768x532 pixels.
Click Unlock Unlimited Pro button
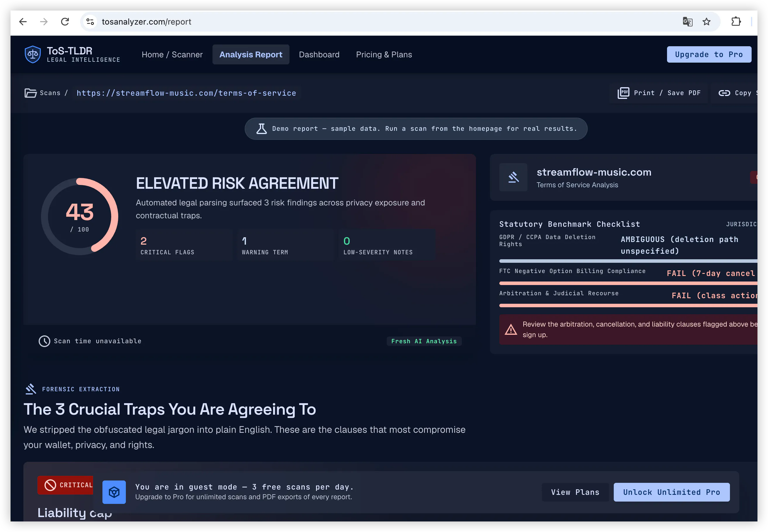point(671,492)
